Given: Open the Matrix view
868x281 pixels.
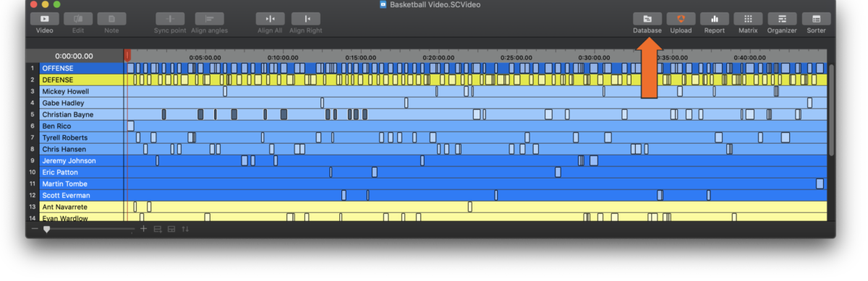Looking at the screenshot, I should pos(749,19).
